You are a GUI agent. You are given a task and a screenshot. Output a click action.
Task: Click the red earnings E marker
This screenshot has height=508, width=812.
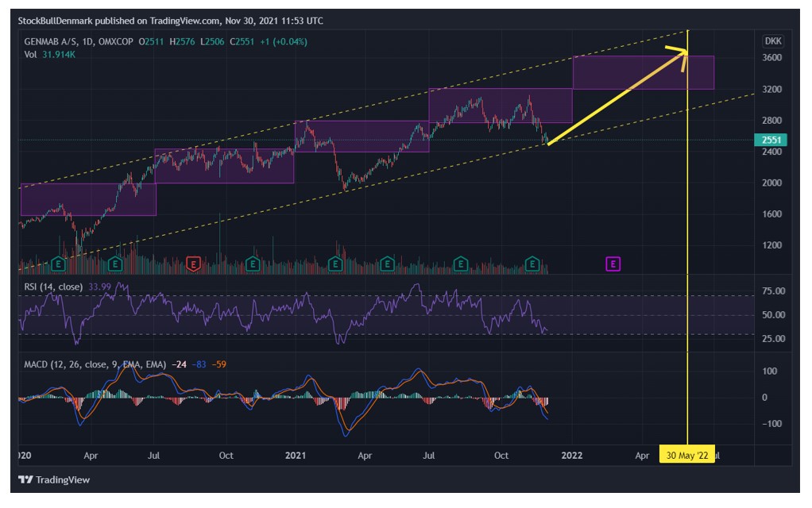(x=193, y=264)
